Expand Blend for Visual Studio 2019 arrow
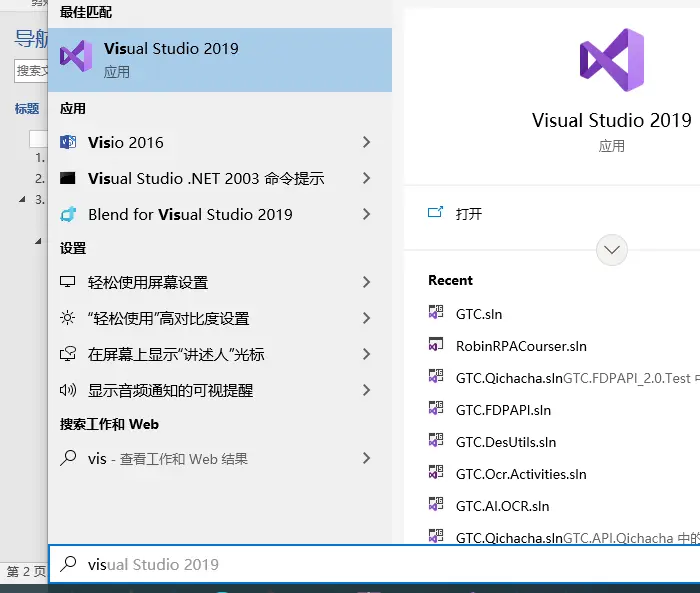700x593 pixels. tap(367, 214)
